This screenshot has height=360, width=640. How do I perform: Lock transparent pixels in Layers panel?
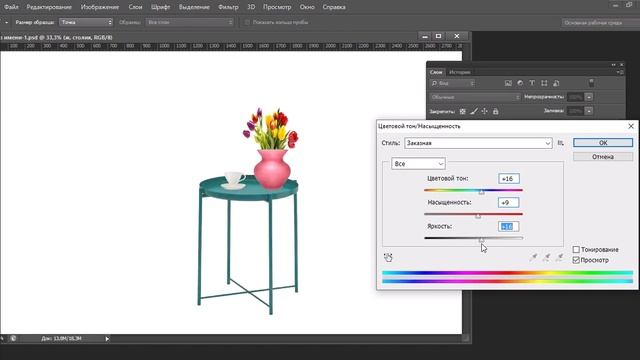tap(462, 111)
